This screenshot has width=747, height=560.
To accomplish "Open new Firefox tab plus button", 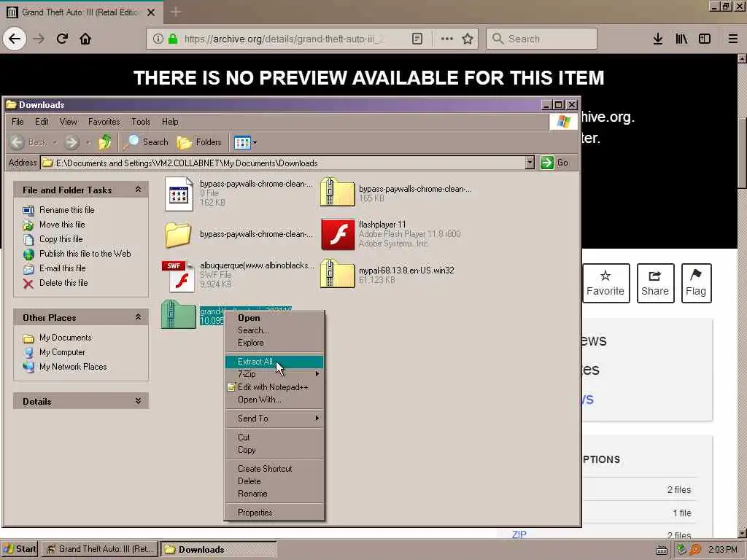I will coord(175,12).
